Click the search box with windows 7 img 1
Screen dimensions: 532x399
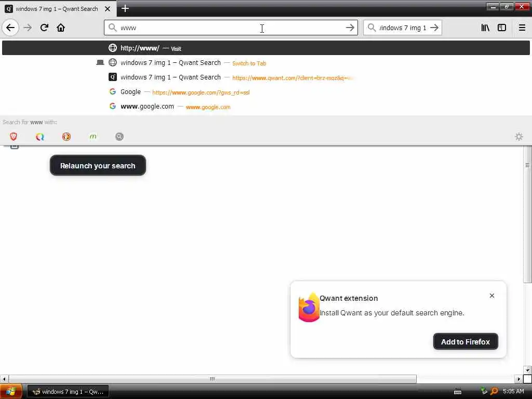click(x=403, y=28)
